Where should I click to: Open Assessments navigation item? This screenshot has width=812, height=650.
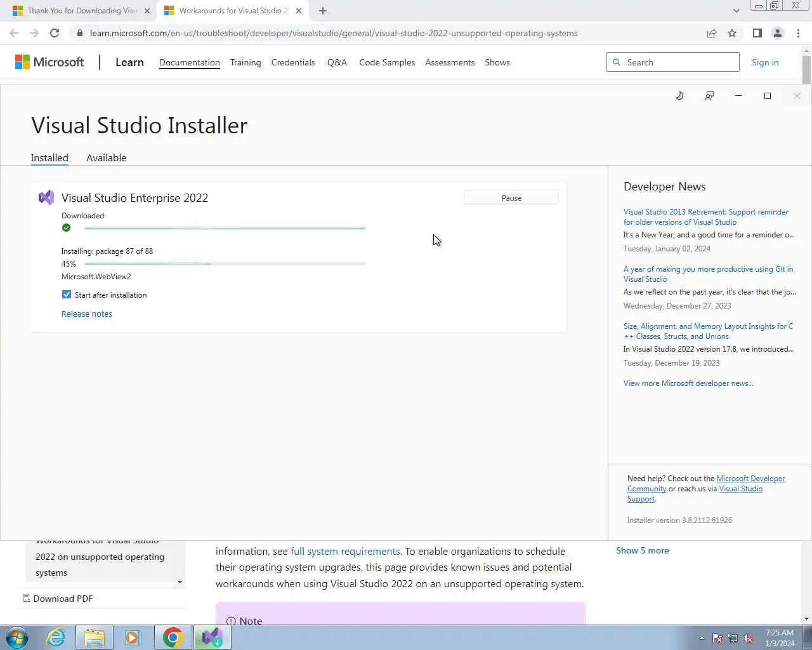coord(450,62)
